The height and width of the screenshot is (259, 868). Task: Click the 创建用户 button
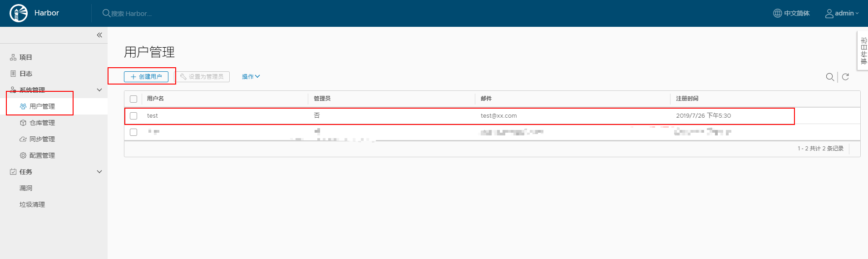pos(146,77)
